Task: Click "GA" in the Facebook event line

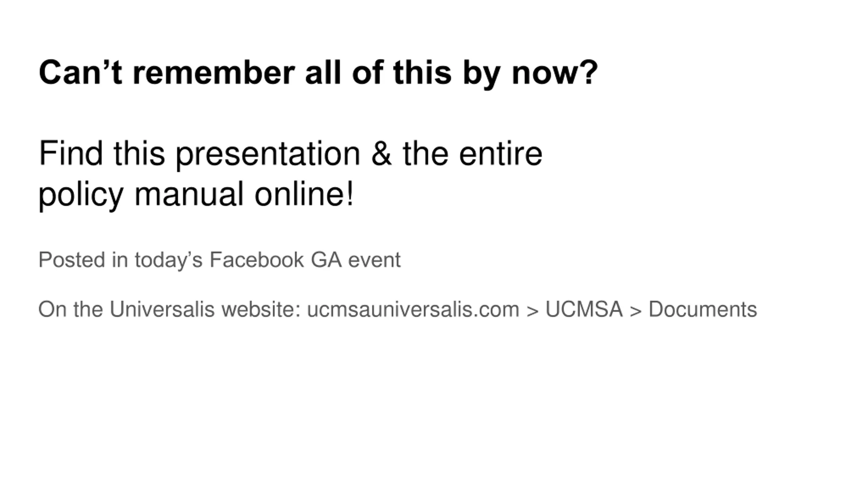Action: point(326,260)
